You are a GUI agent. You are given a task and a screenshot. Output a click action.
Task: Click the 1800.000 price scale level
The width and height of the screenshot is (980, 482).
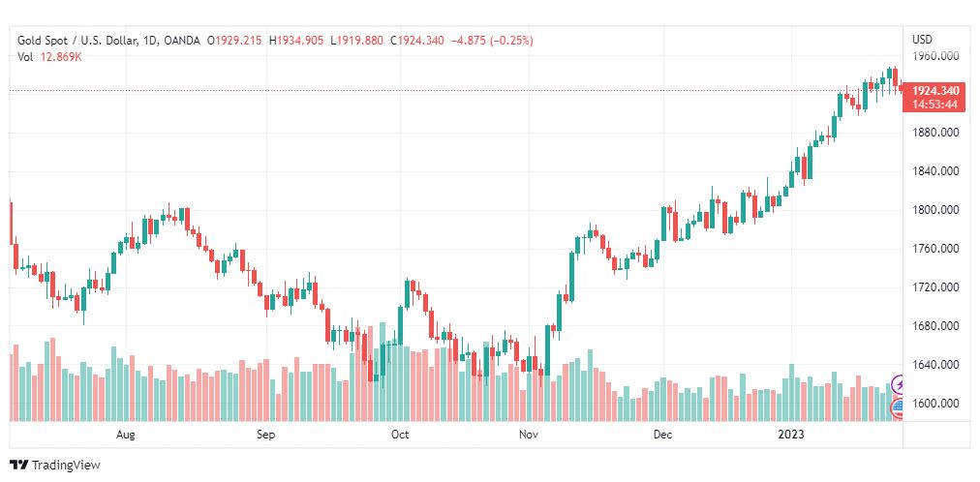click(935, 210)
